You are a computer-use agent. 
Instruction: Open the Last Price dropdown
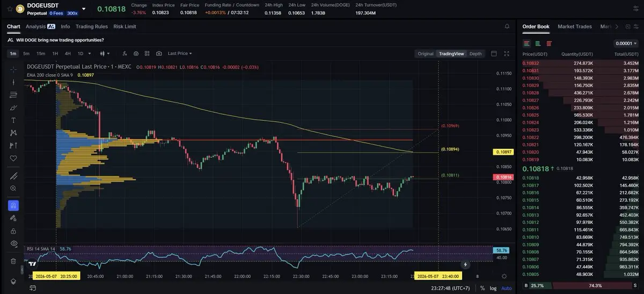[x=180, y=54]
